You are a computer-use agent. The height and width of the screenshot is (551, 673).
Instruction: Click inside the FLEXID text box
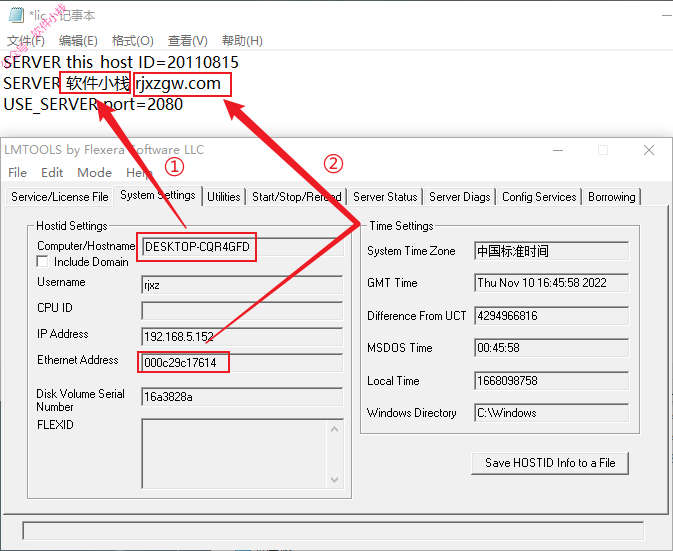click(x=234, y=454)
